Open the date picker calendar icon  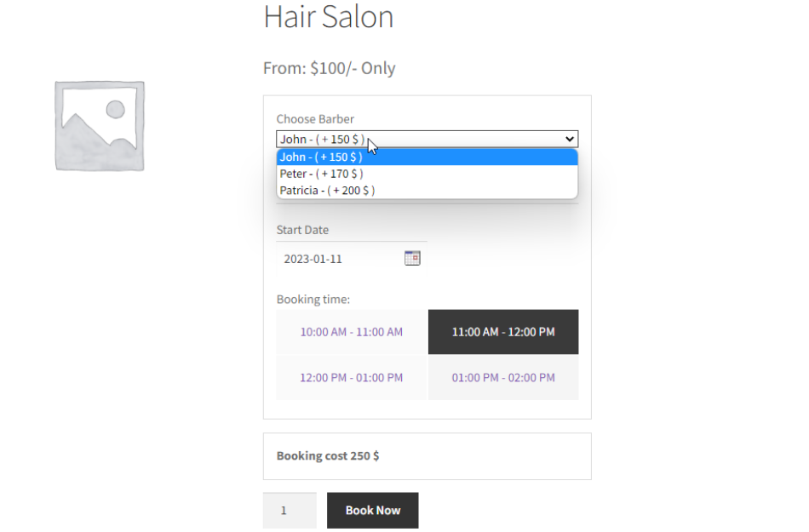(x=412, y=257)
